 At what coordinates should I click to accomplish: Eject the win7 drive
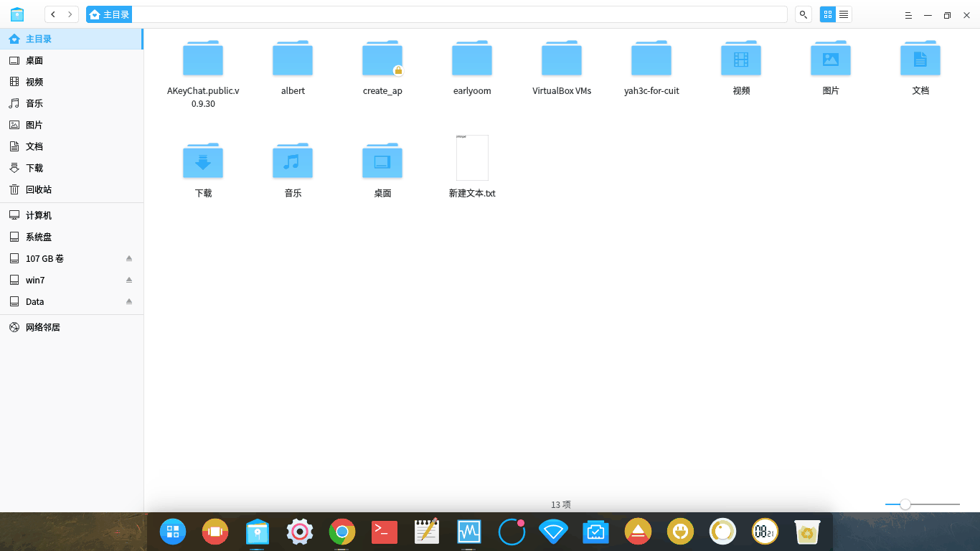click(x=129, y=280)
